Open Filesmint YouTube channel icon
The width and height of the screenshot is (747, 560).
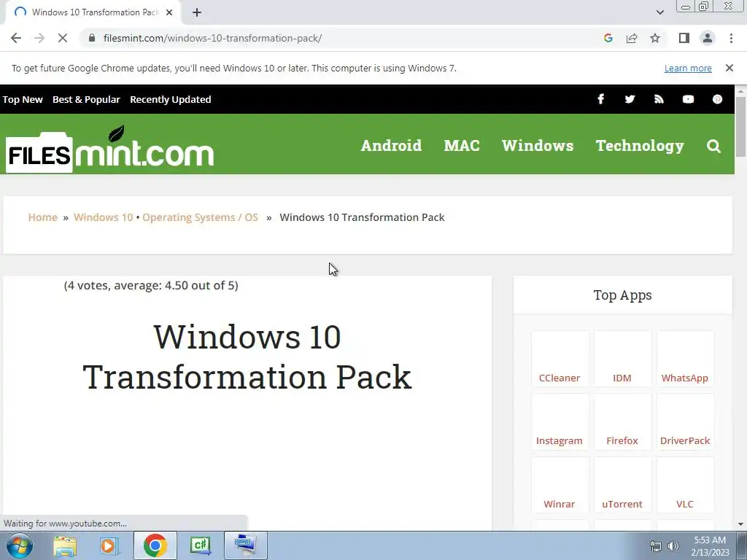coord(688,99)
